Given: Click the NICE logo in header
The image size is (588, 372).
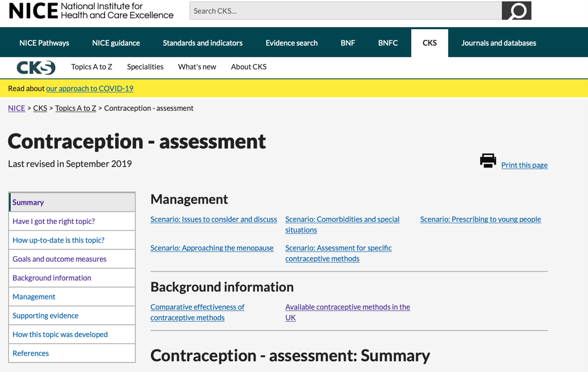Looking at the screenshot, I should [91, 11].
